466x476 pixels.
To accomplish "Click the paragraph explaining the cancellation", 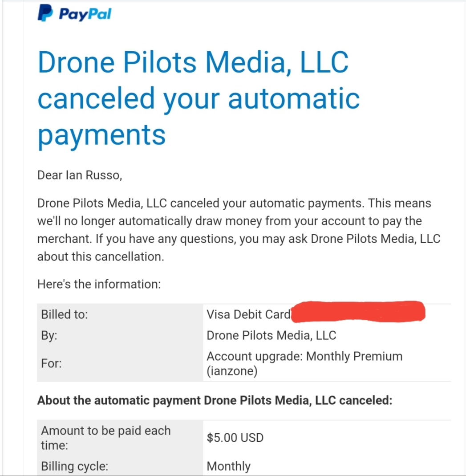I will point(239,230).
